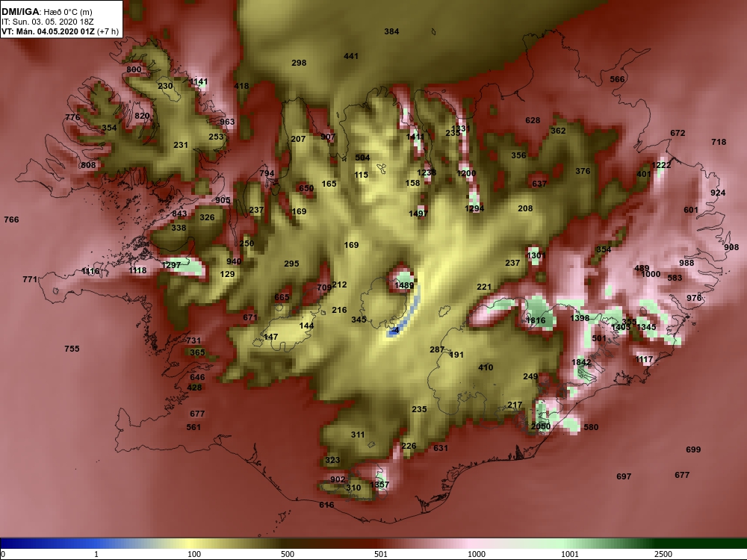Click the map value '147'

(270, 337)
